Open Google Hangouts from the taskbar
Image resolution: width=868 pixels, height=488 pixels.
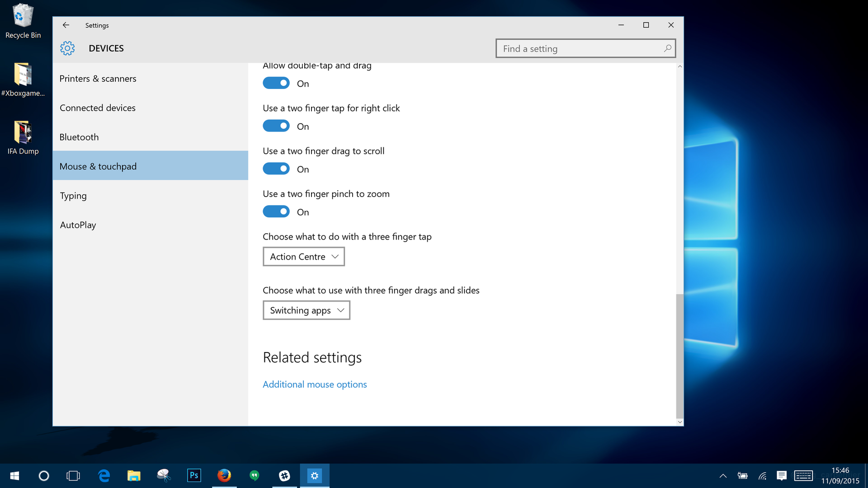254,475
